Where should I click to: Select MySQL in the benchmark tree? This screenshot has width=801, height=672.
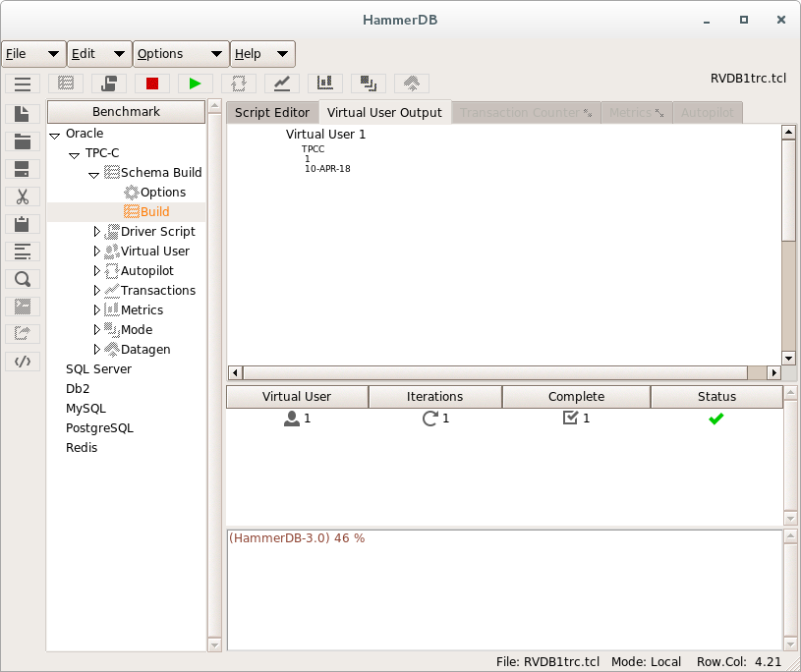coord(86,409)
